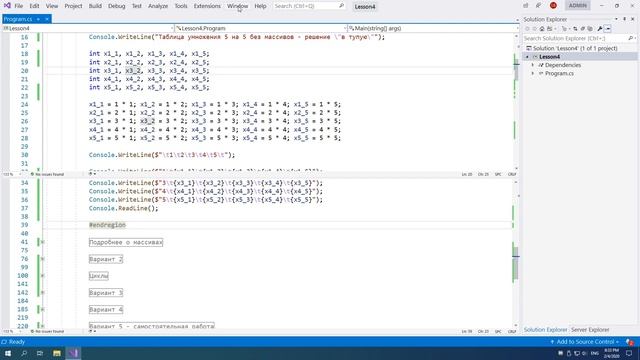
Task: Collapse the Lesson4 project node
Action: (x=527, y=57)
